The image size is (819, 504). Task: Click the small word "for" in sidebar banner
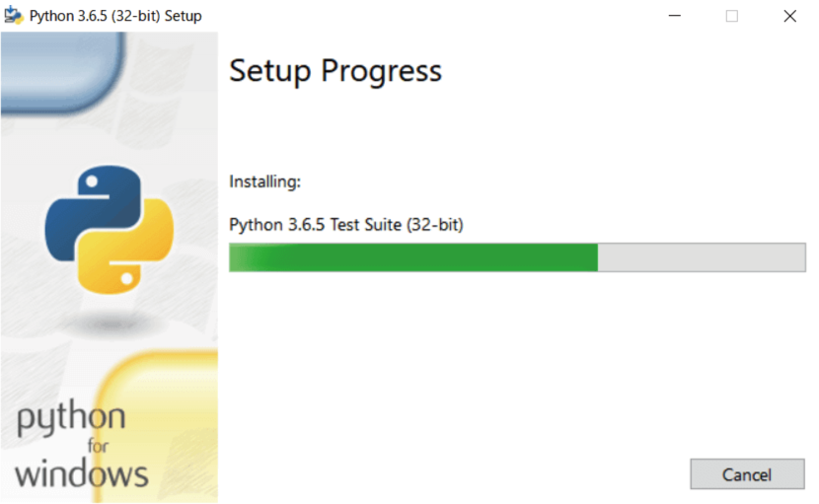click(98, 446)
